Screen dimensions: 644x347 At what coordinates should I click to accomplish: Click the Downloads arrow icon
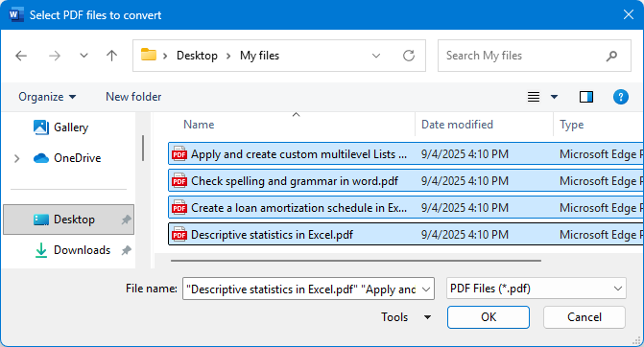pos(41,250)
